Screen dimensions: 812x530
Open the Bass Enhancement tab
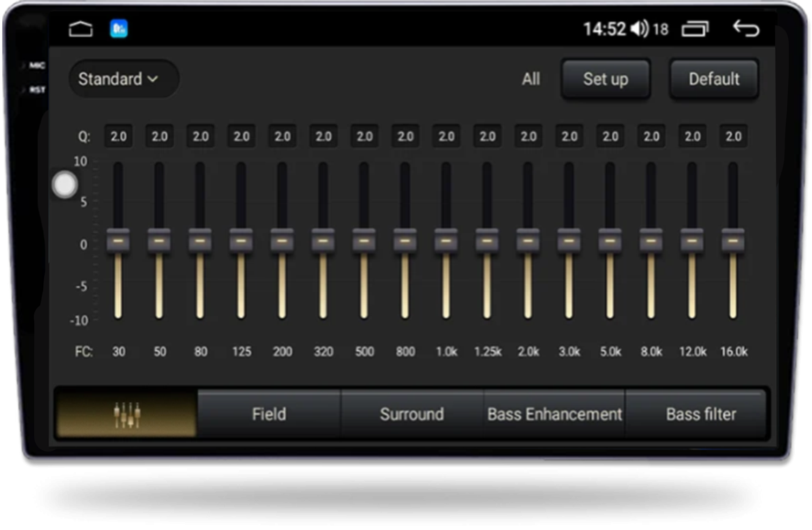pos(554,414)
